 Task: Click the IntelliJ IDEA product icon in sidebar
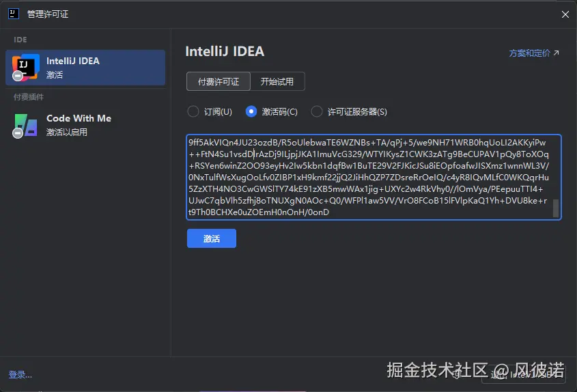click(x=25, y=68)
